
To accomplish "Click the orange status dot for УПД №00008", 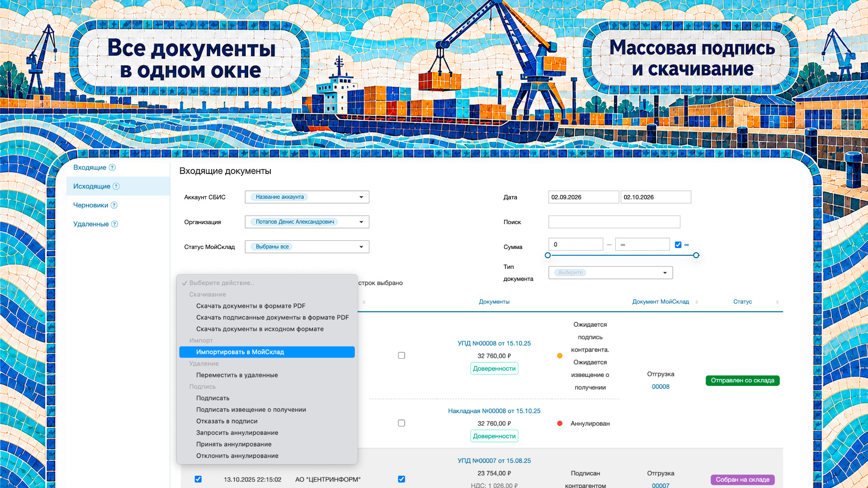I will pyautogui.click(x=560, y=356).
